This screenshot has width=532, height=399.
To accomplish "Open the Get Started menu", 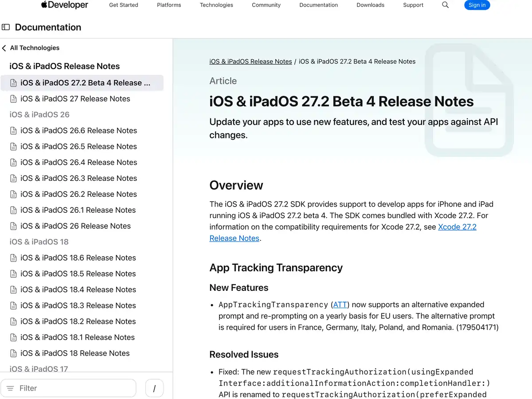I will (124, 5).
